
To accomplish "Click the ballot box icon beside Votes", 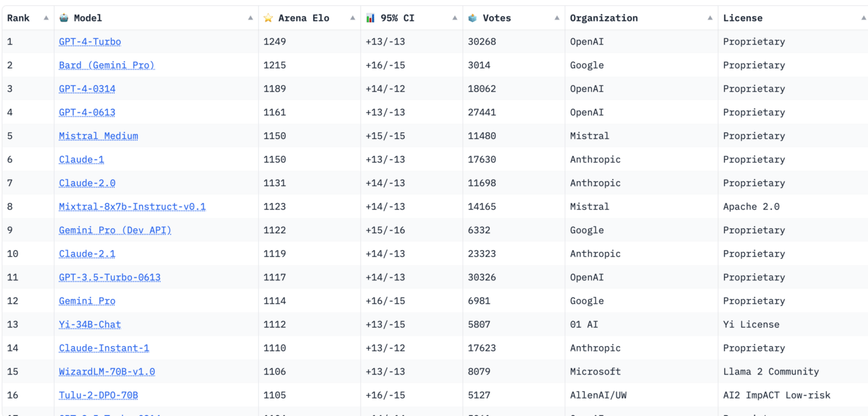I will (x=472, y=18).
